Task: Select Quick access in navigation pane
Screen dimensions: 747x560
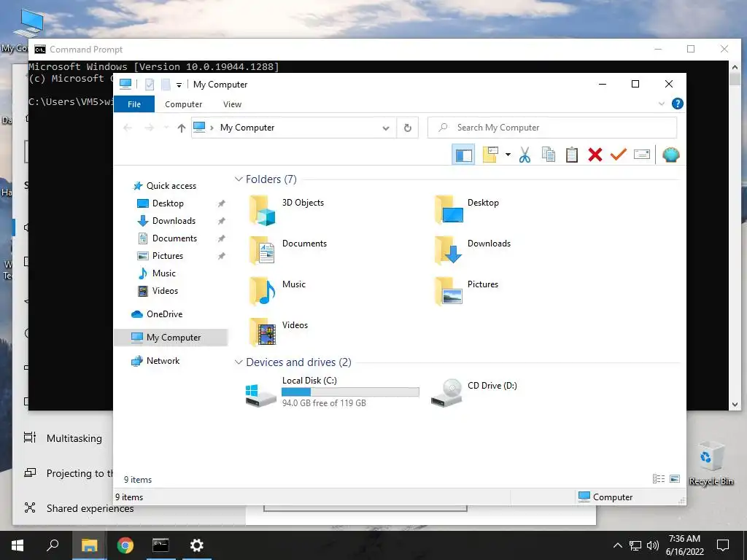Action: 171,186
